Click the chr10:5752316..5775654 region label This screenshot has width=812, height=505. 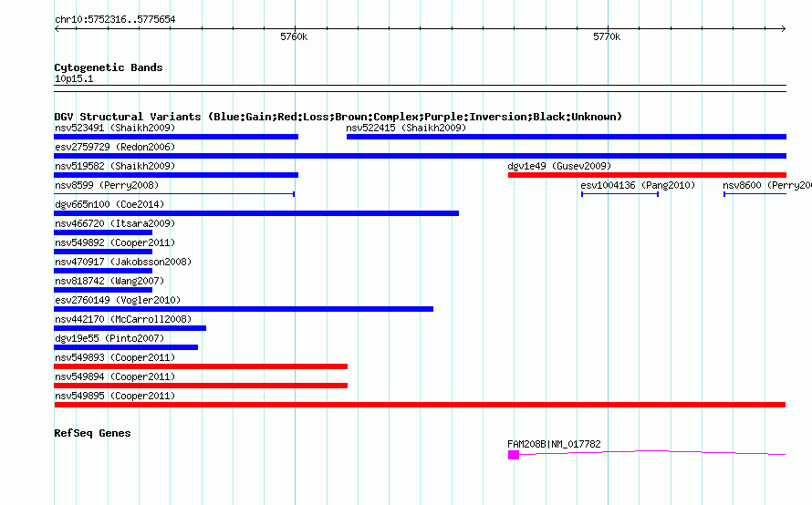[x=115, y=19]
